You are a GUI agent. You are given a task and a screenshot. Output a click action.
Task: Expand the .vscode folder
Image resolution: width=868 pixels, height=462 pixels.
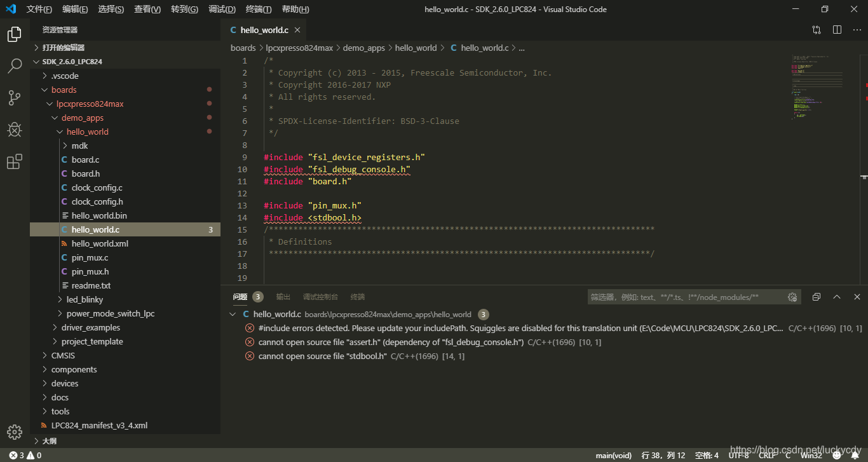pyautogui.click(x=125, y=76)
